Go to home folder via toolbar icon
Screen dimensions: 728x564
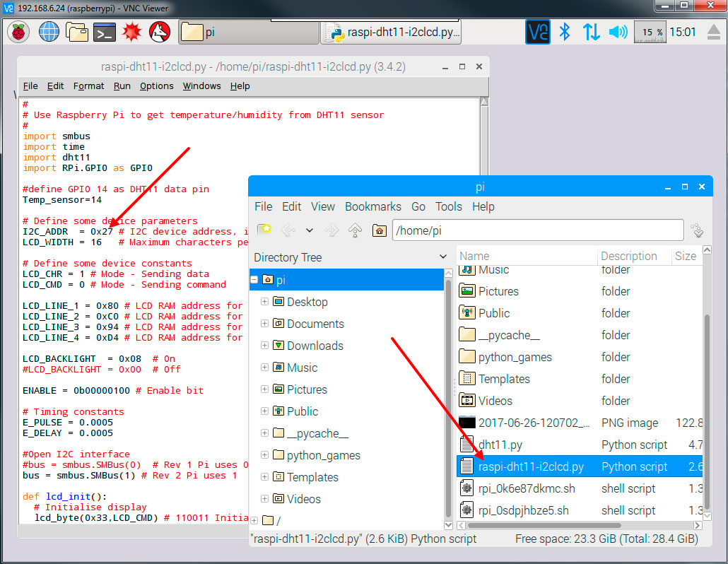(x=380, y=230)
